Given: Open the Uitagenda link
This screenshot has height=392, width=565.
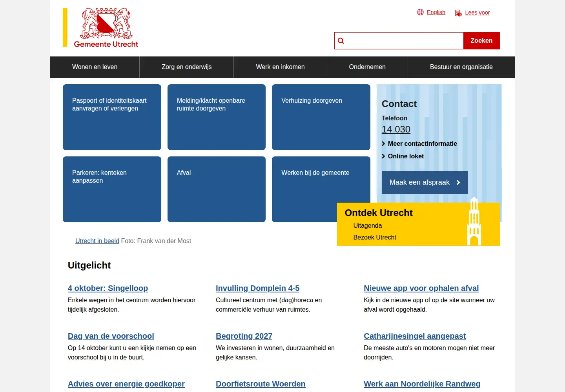Looking at the screenshot, I should click(x=367, y=226).
